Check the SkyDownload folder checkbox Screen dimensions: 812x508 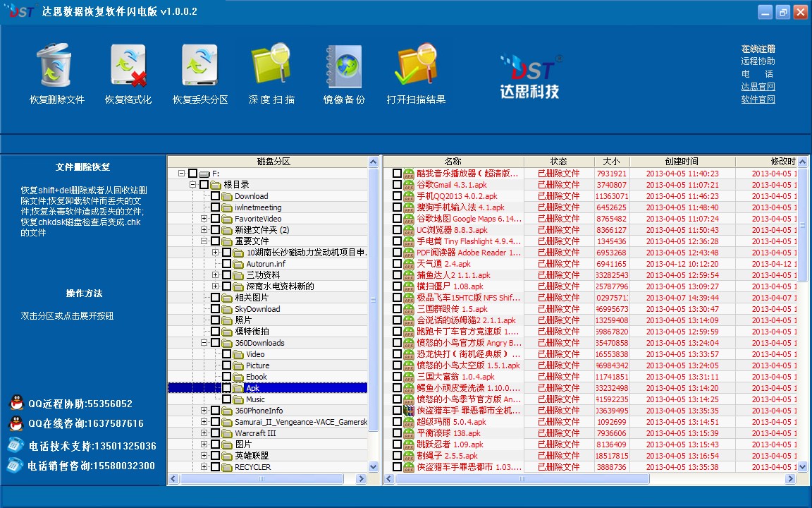tap(216, 309)
